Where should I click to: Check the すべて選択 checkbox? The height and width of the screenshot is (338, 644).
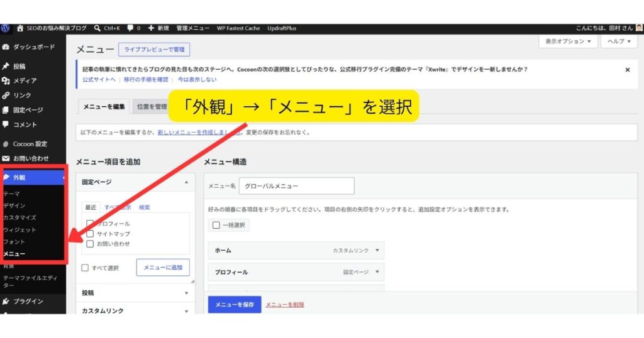(85, 268)
